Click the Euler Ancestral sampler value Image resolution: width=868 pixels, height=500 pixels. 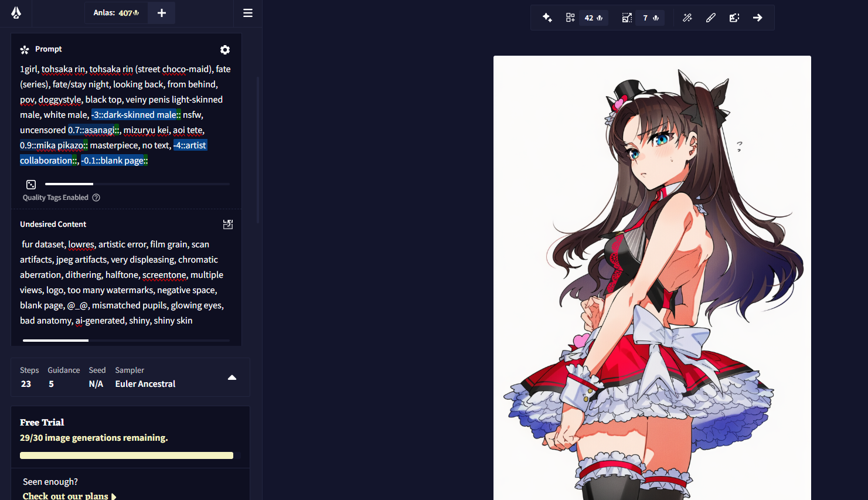[145, 384]
